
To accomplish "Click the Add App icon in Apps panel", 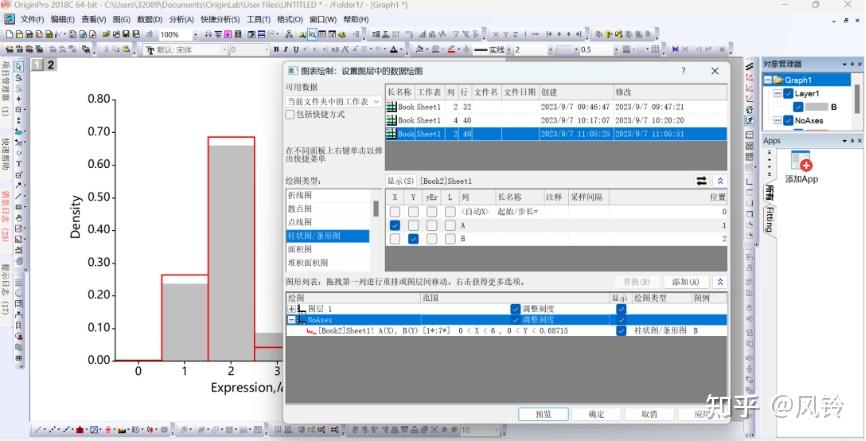I will pos(801,161).
